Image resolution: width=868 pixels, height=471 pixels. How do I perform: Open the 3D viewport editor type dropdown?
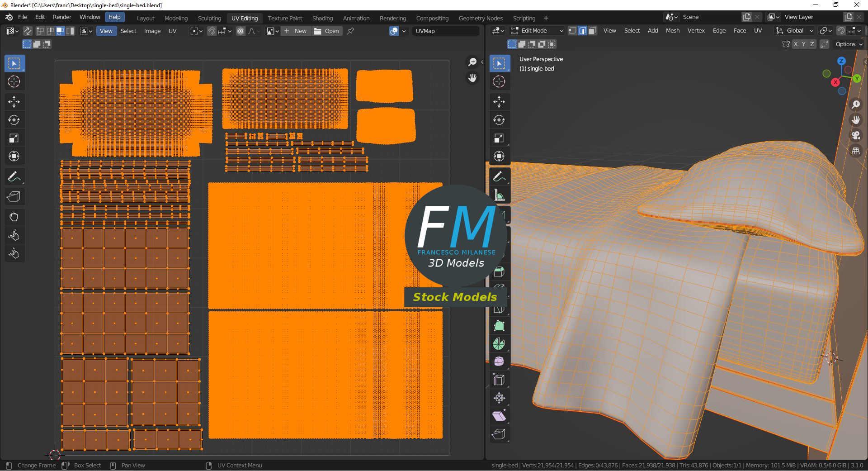tap(498, 30)
